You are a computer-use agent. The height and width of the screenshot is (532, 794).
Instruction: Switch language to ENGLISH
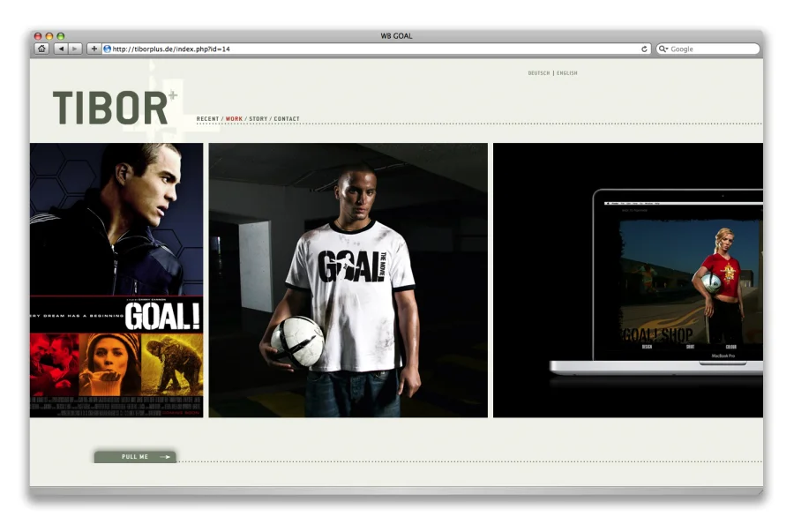tap(567, 73)
